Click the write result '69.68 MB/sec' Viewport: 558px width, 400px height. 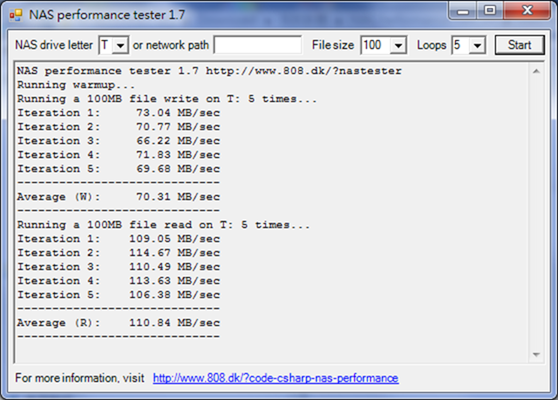(x=178, y=169)
